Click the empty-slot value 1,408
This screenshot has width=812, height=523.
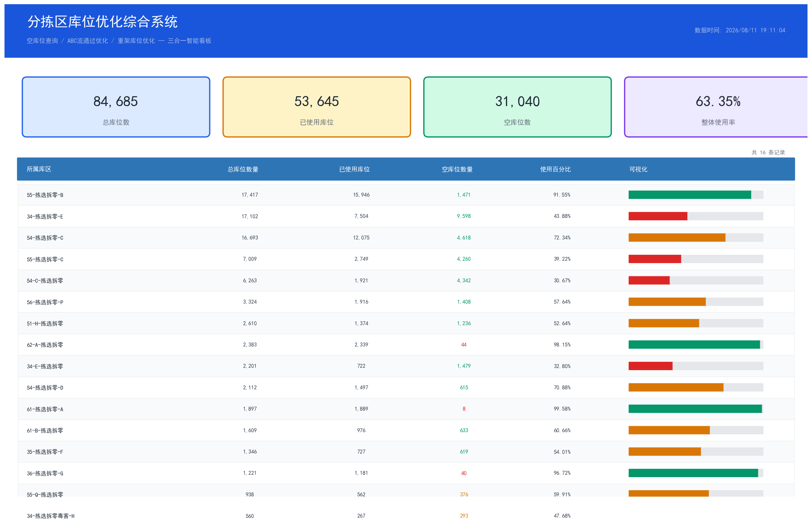tap(464, 302)
